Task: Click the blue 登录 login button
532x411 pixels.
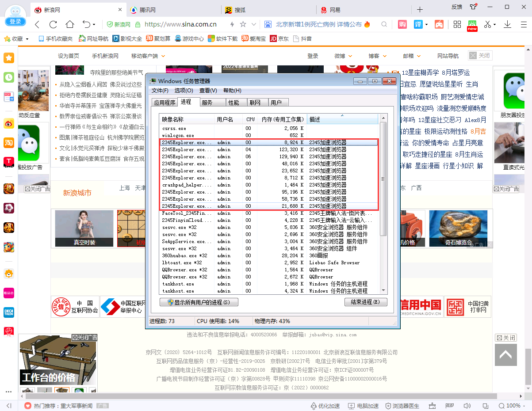Action: coord(15,22)
